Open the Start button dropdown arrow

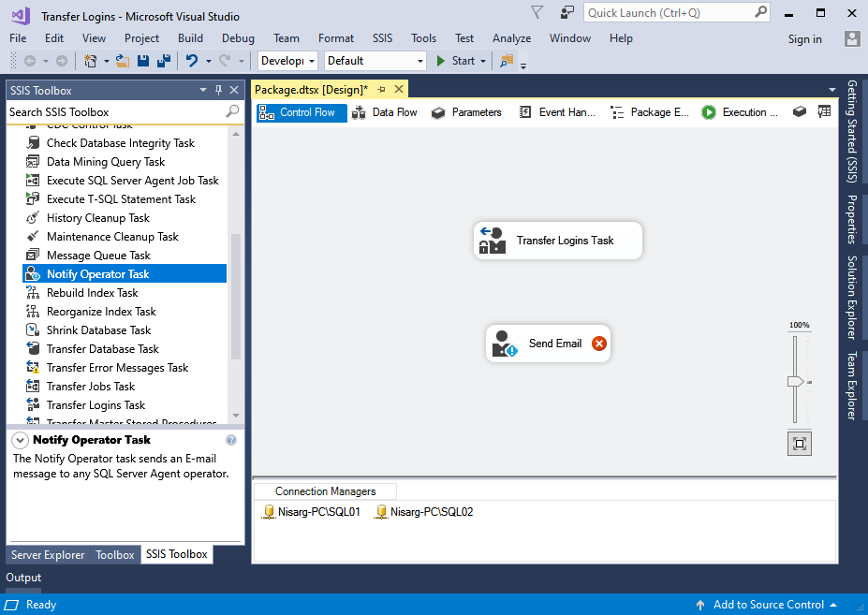click(x=483, y=61)
